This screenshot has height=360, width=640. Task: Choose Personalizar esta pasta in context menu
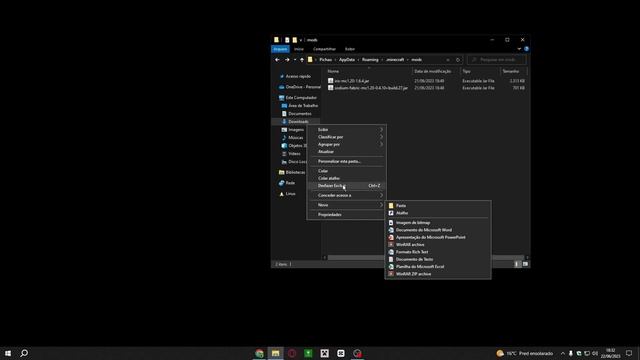347,161
